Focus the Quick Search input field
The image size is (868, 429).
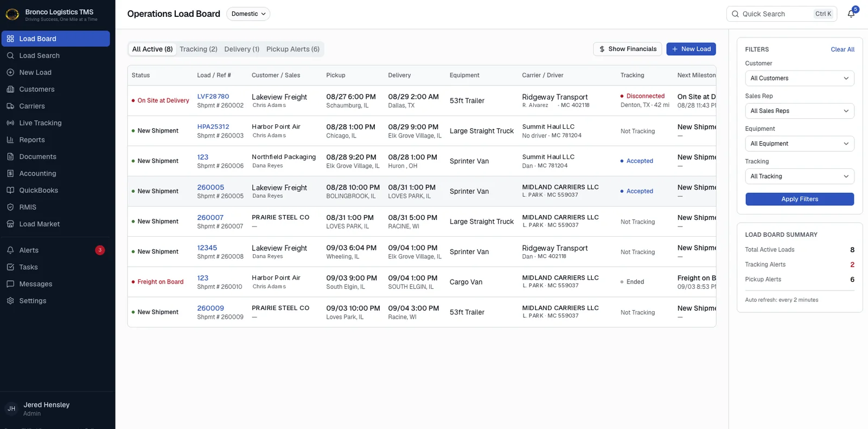pyautogui.click(x=782, y=14)
